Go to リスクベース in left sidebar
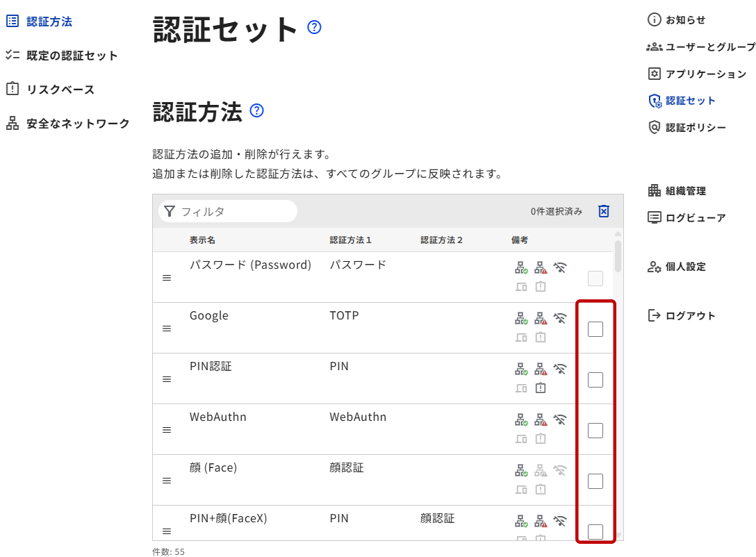Screen dimensions: 756x557 [60, 90]
